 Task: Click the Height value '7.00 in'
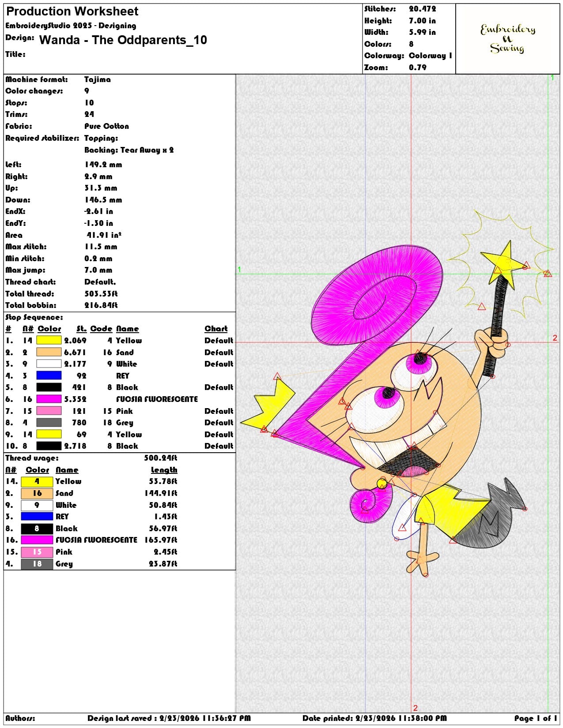(422, 21)
